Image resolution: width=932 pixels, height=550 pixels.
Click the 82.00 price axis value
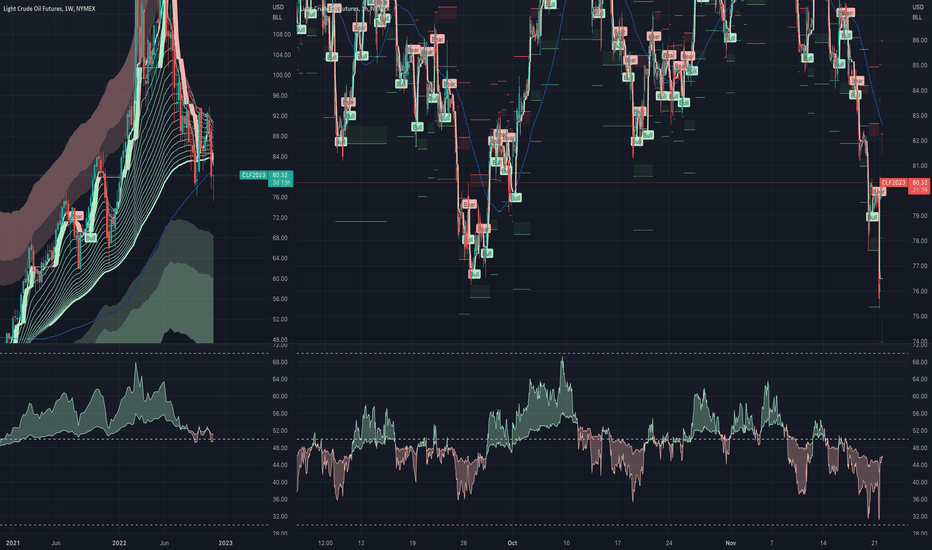pos(920,141)
